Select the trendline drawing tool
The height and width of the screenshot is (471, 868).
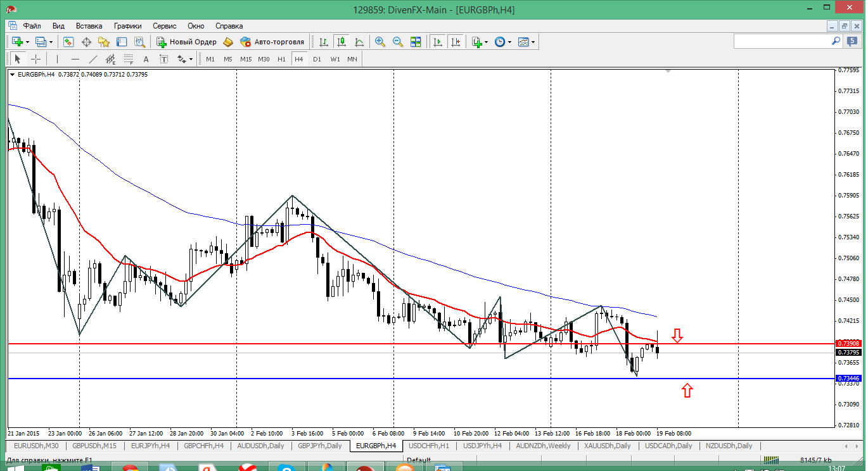tap(93, 59)
